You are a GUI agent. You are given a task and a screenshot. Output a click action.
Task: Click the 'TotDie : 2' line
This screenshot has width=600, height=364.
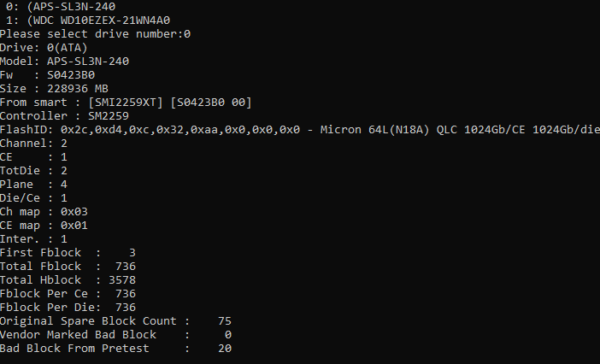tap(34, 171)
